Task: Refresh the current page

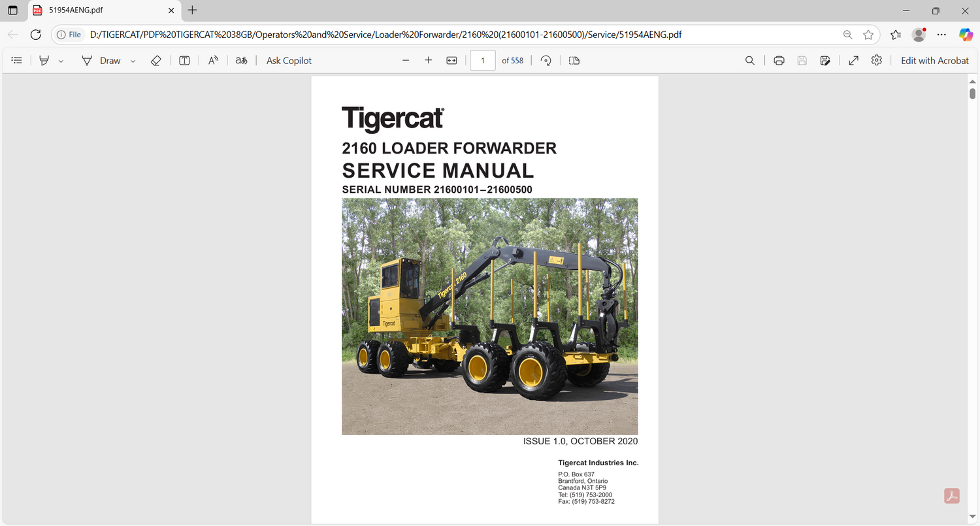Action: 36,35
